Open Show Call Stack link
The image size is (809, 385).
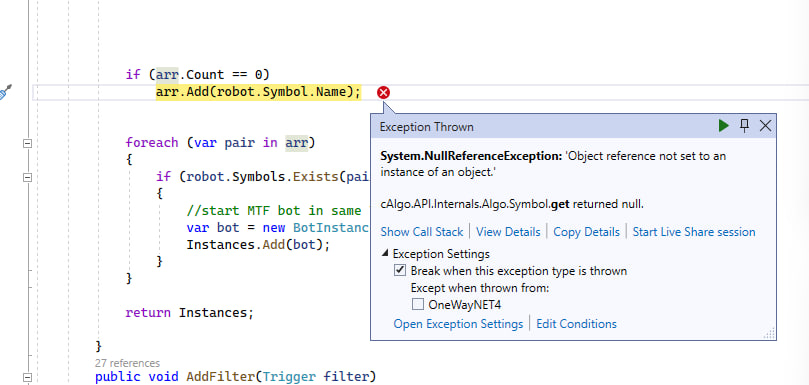[x=422, y=232]
